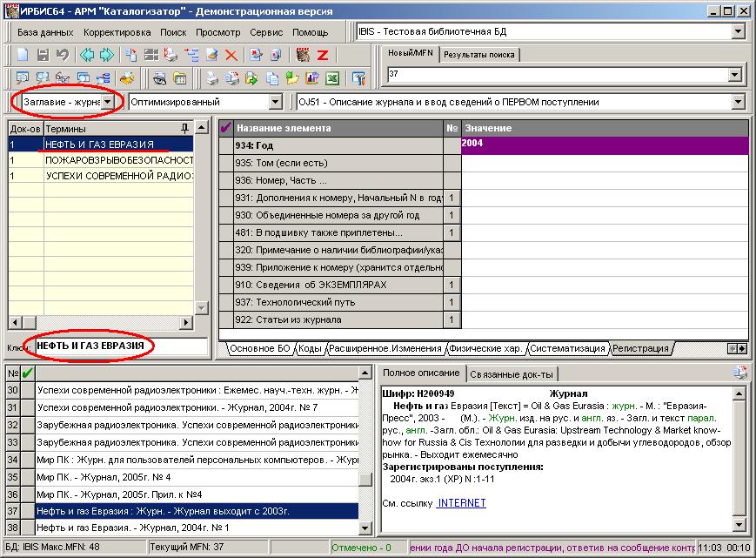This screenshot has width=756, height=558.
Task: Switch to the Результаты поиска tab
Action: click(x=478, y=55)
